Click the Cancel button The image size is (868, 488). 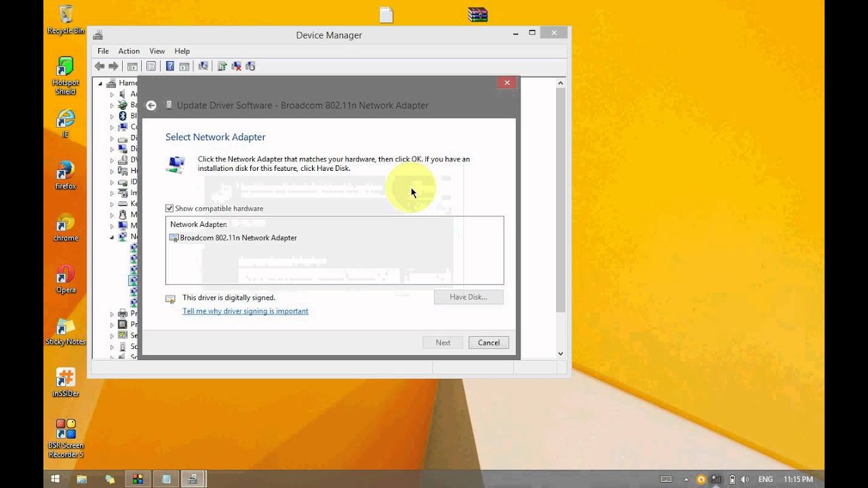[488, 342]
